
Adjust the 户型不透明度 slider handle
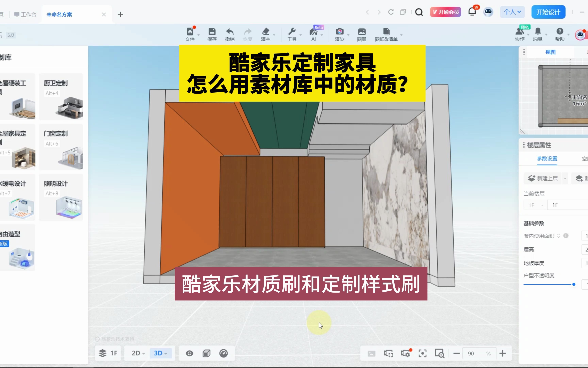tap(574, 284)
